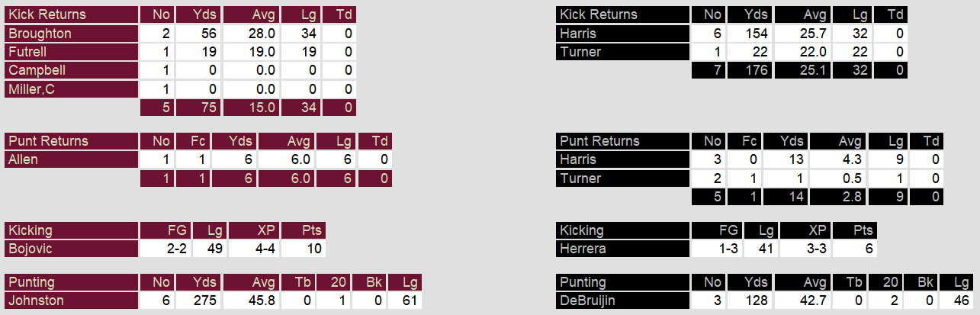The height and width of the screenshot is (315, 980).
Task: Click the maroon Punting header
Action: point(72,282)
